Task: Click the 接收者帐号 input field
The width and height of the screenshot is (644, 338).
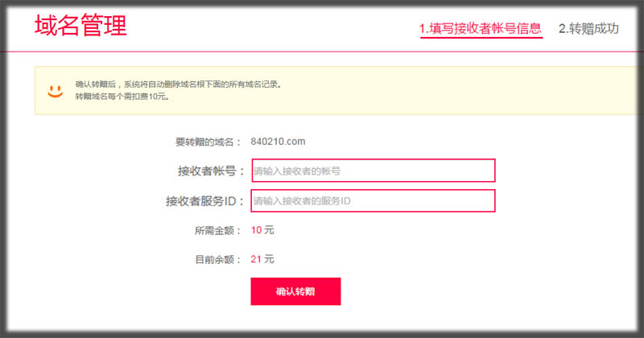Action: click(374, 171)
